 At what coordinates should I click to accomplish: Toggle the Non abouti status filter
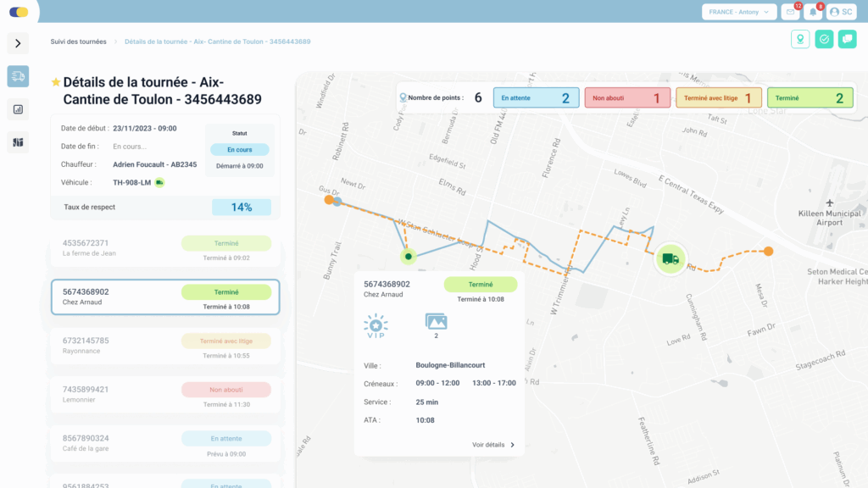[x=626, y=98]
